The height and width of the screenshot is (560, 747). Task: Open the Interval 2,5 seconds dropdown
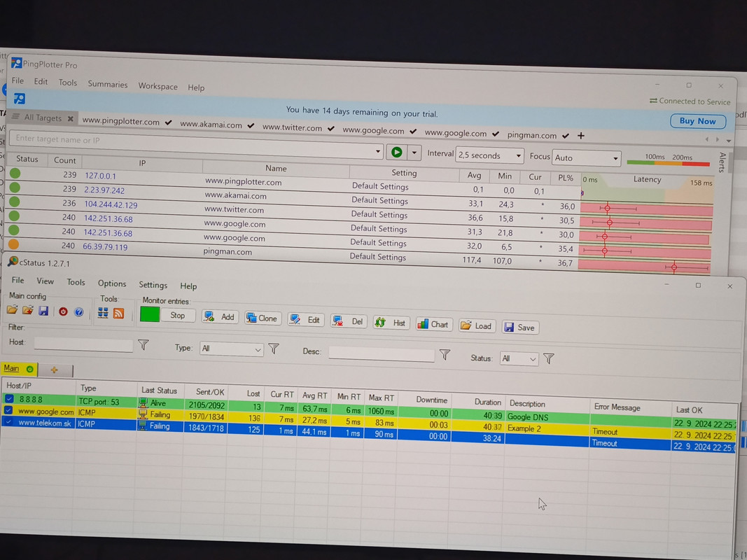[x=489, y=155]
